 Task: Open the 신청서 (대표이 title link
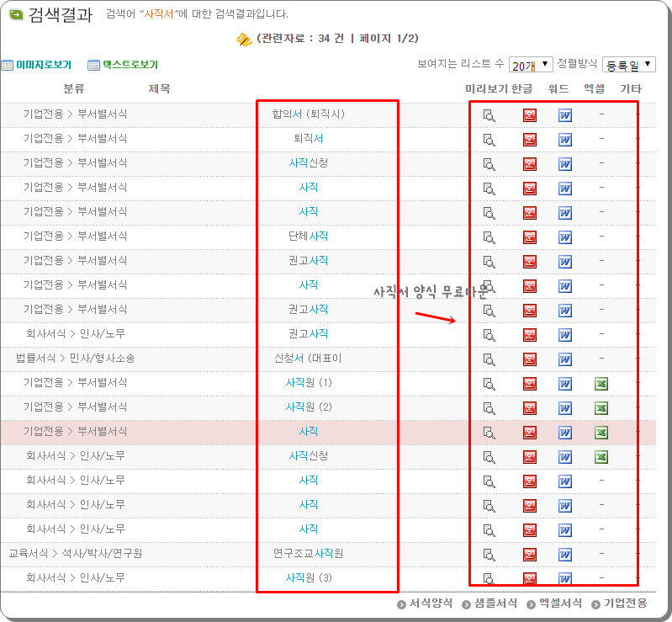click(309, 358)
